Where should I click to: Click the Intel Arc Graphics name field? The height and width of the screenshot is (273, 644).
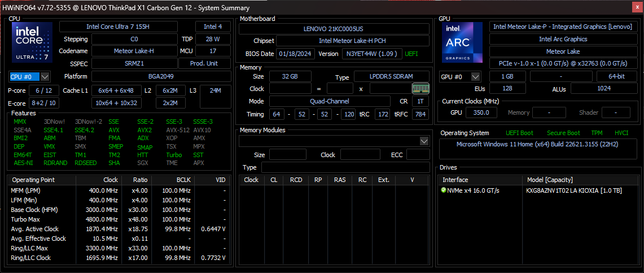tap(563, 39)
